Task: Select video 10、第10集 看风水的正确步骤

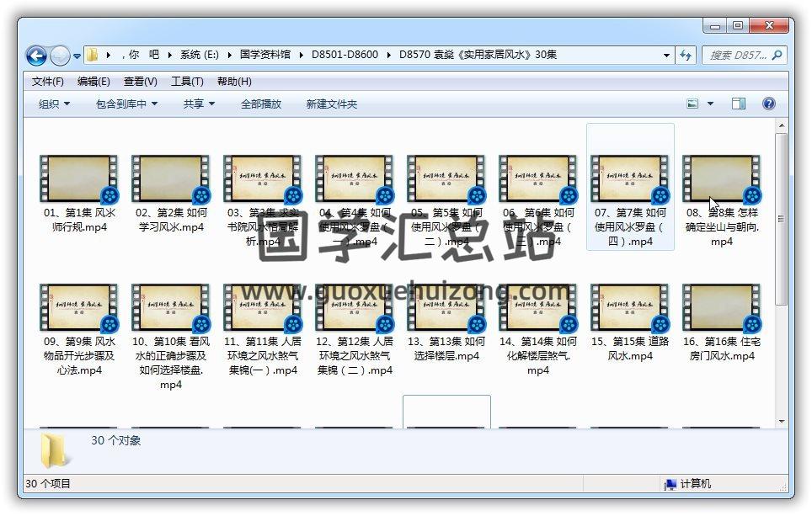Action: [171, 336]
